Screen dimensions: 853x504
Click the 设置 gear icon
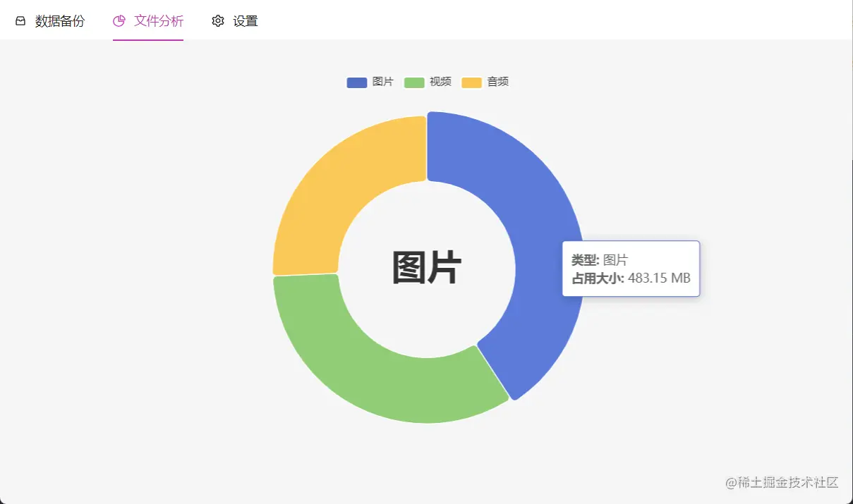pos(218,21)
